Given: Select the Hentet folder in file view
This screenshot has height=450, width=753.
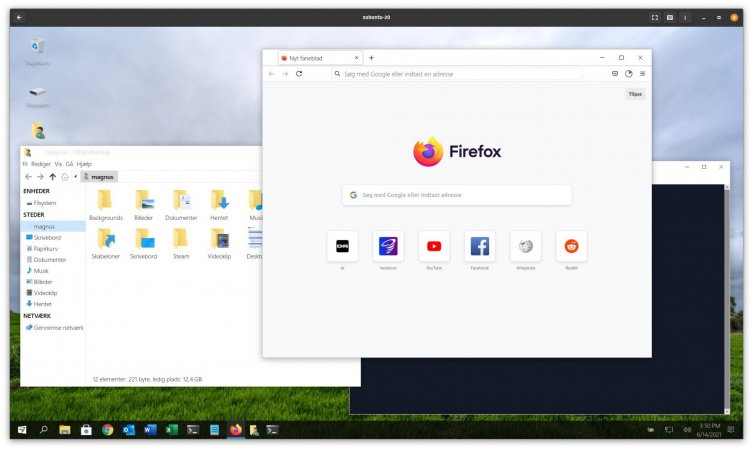Looking at the screenshot, I should click(219, 205).
